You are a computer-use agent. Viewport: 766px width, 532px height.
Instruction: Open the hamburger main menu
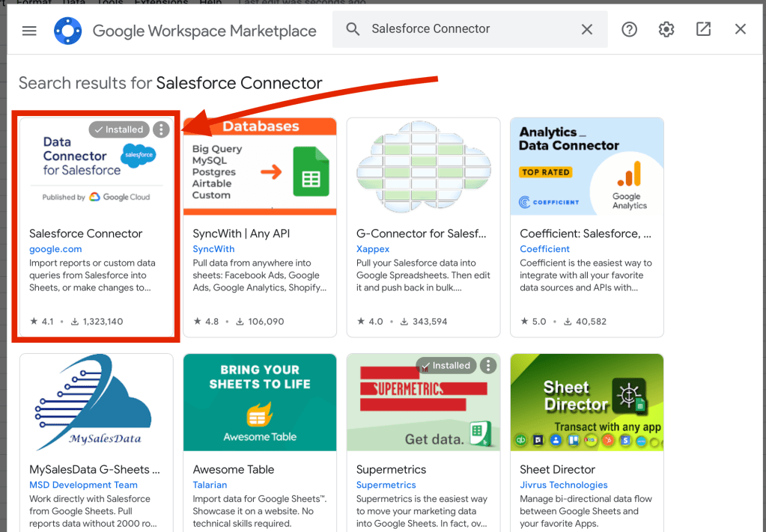coord(29,31)
